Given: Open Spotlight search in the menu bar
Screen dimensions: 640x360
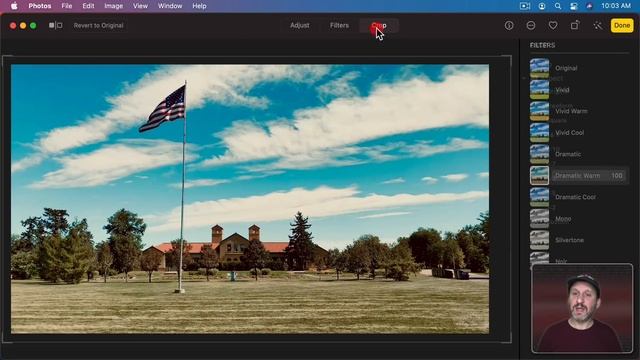Looking at the screenshot, I should [x=558, y=6].
